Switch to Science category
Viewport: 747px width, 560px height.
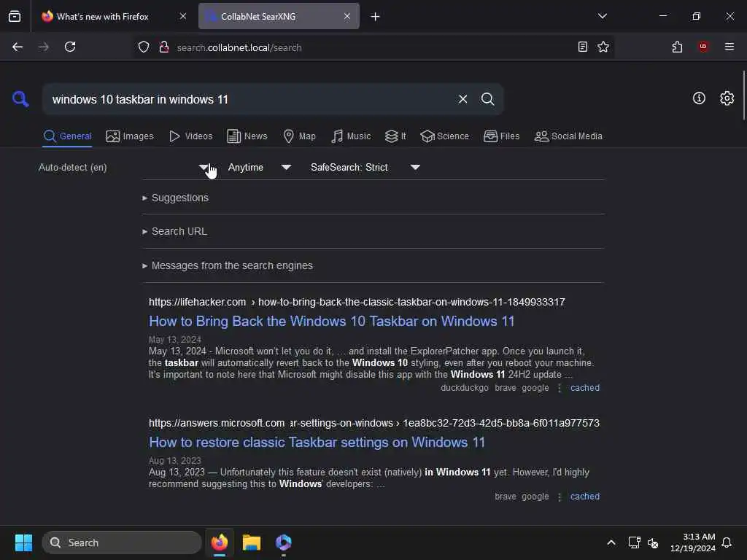click(444, 136)
